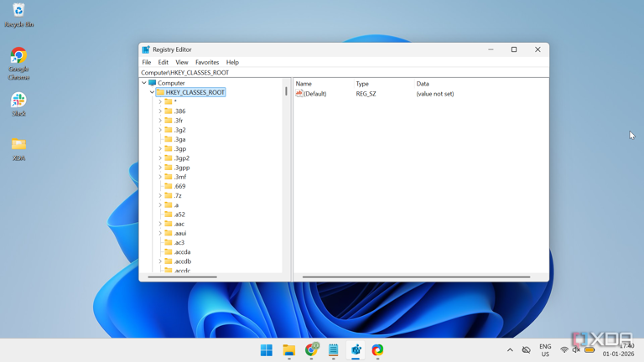Expand the .386 key
The height and width of the screenshot is (362, 644).
click(160, 111)
